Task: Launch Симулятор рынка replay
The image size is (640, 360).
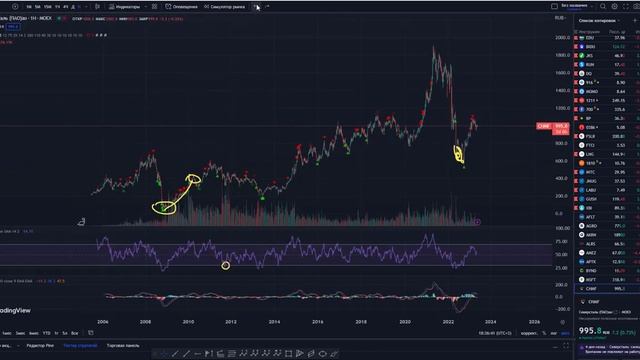Action: click(x=224, y=7)
